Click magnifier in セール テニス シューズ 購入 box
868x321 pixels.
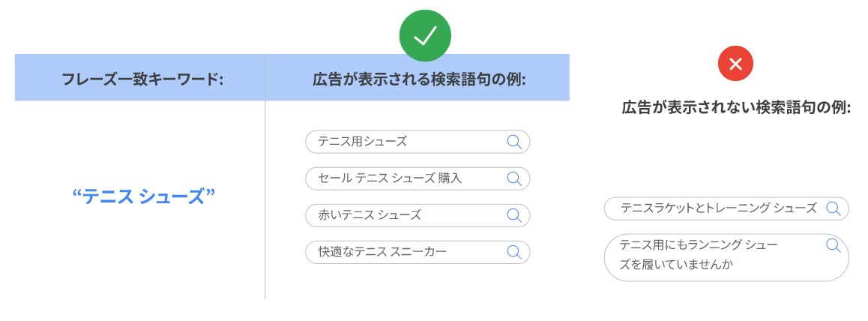[514, 178]
